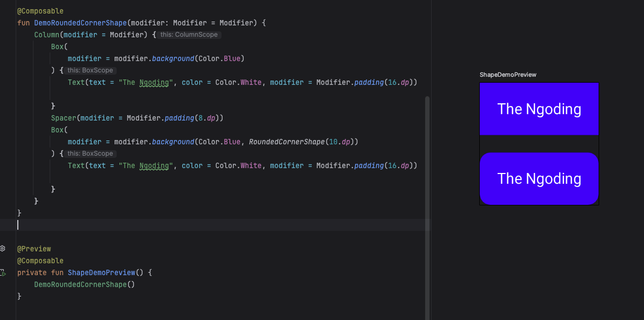
Task: Click the BoxScope hint below the RoundedCornerShape line
Action: click(x=90, y=154)
